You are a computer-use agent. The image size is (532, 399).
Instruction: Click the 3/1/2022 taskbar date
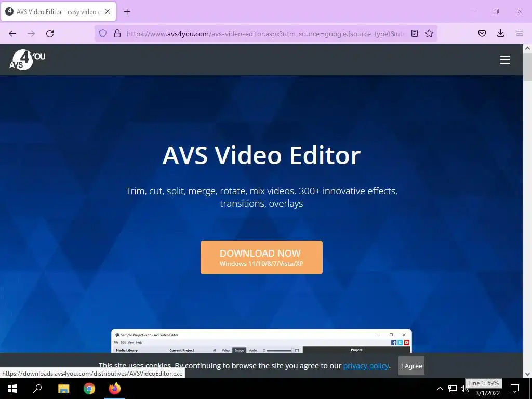[x=487, y=393]
